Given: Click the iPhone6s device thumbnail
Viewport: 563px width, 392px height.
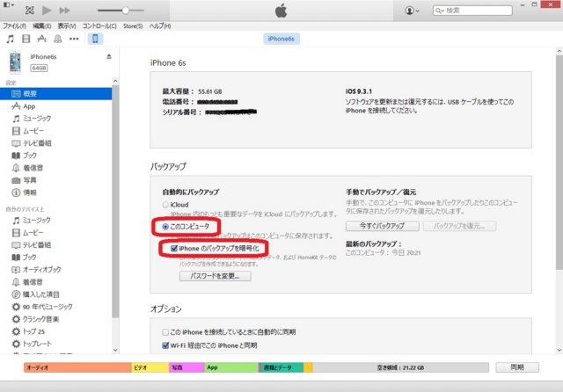Looking at the screenshot, I should click(15, 62).
